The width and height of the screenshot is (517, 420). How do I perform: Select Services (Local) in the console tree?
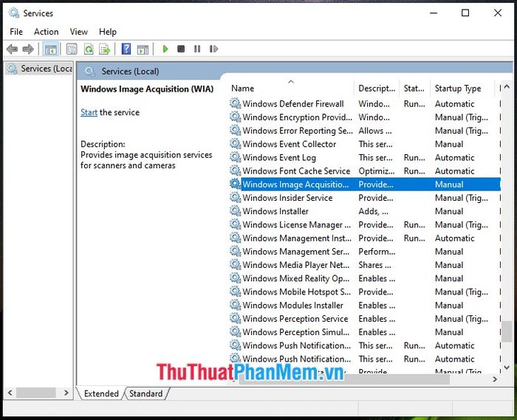[x=40, y=69]
